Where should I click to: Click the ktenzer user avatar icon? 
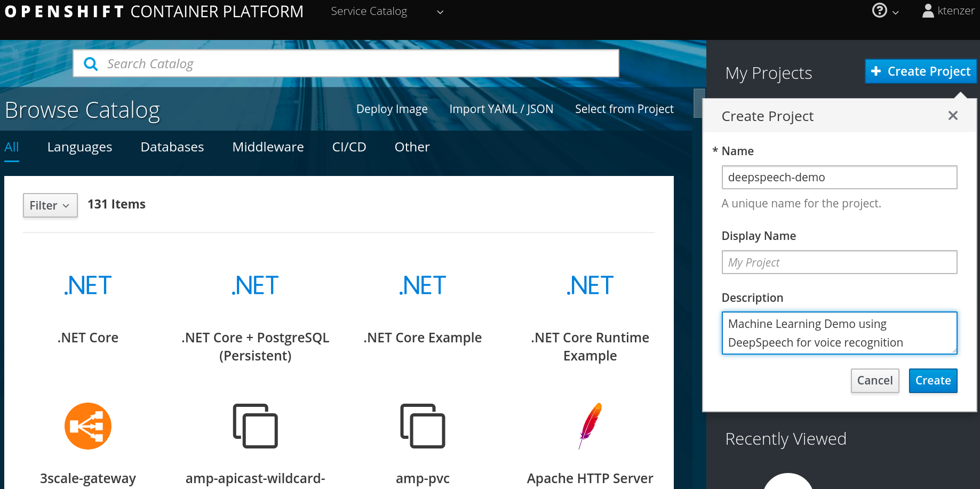point(928,11)
